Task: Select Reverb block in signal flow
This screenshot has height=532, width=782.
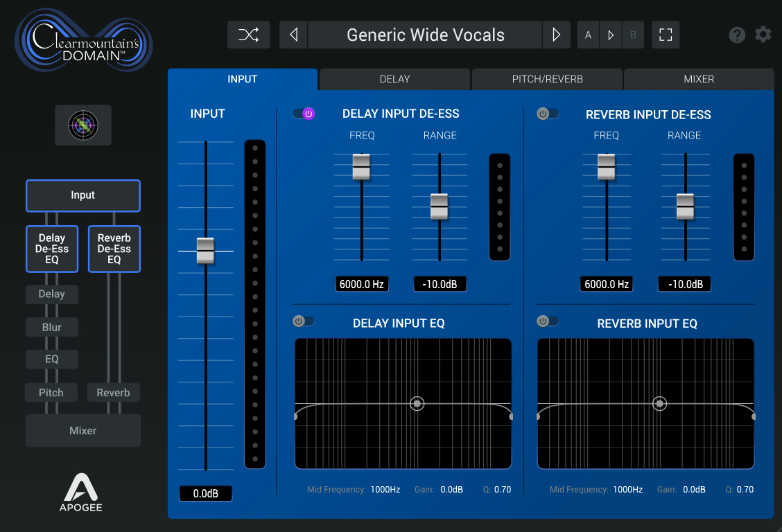Action: click(113, 393)
